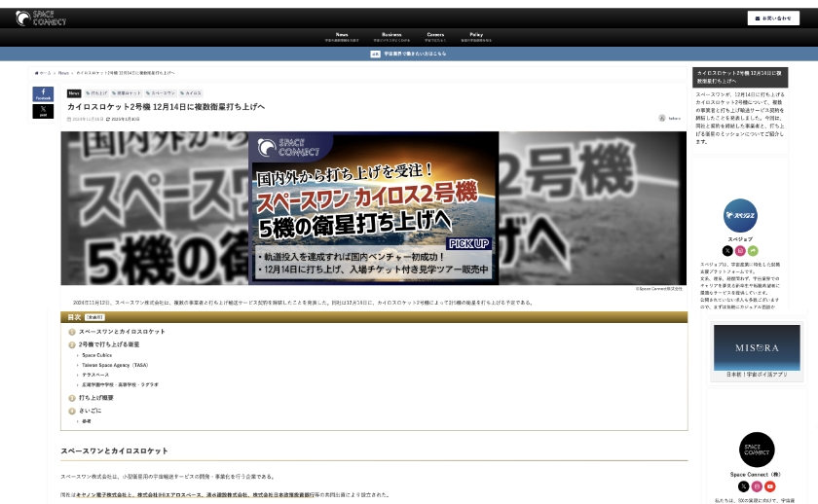Open the Spacejob Instagram icon
This screenshot has height=504, width=818.
tap(740, 251)
